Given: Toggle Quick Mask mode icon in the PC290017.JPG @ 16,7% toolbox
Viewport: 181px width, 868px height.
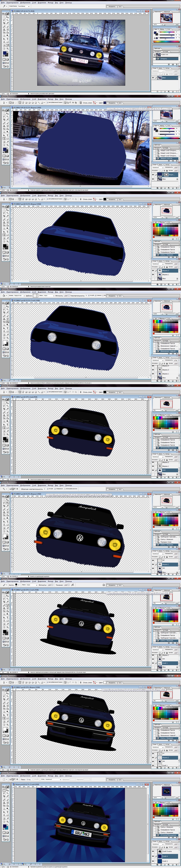Looking at the screenshot, I should (7, 59).
